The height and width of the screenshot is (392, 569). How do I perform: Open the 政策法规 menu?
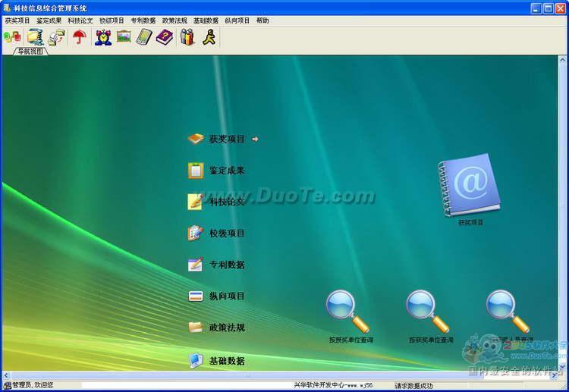click(x=174, y=20)
